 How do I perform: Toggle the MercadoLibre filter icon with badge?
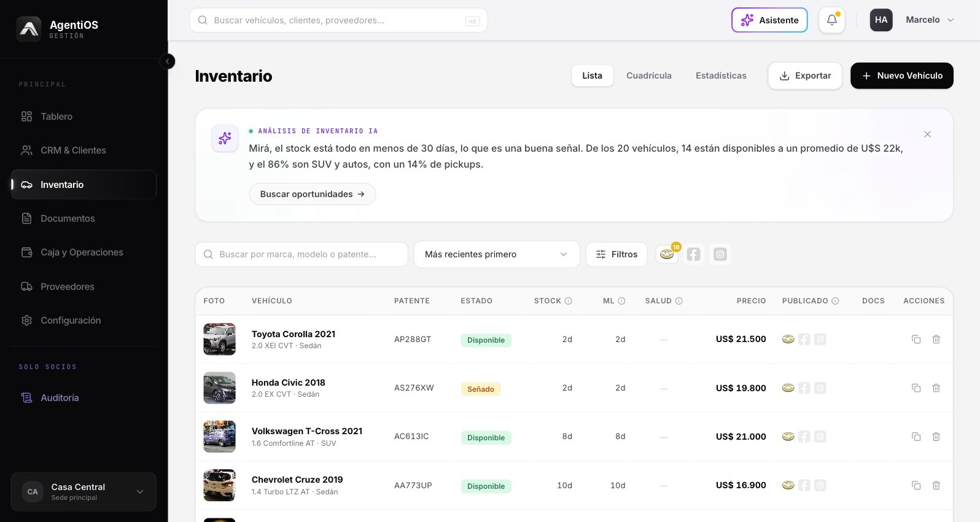pos(667,254)
